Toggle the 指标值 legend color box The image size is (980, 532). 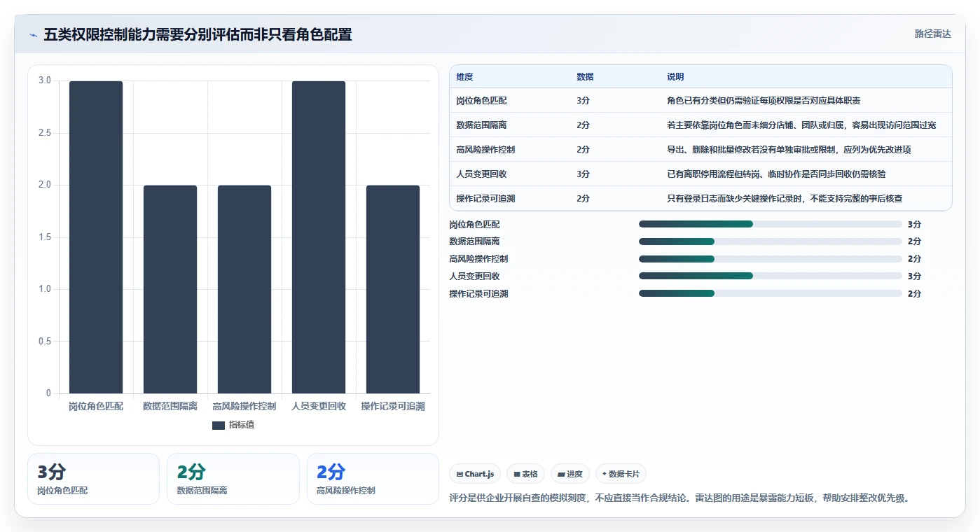coord(219,425)
